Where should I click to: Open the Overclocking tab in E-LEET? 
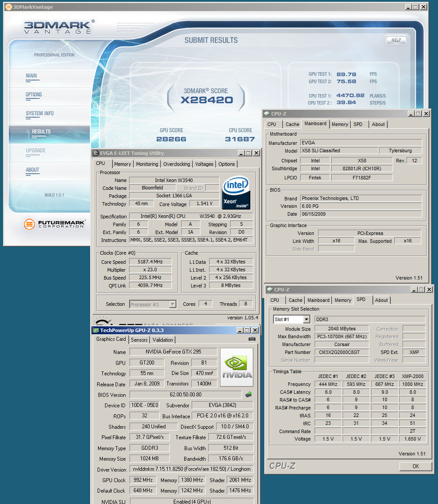176,164
